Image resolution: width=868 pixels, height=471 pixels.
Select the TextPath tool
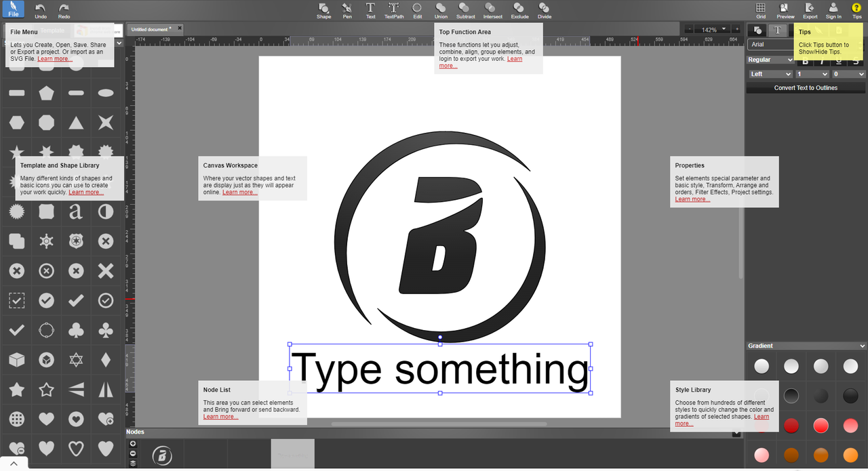393,10
